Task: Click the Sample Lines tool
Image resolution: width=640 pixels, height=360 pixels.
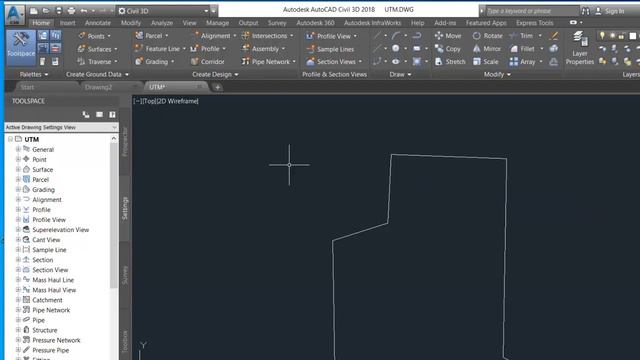Action: (x=330, y=49)
